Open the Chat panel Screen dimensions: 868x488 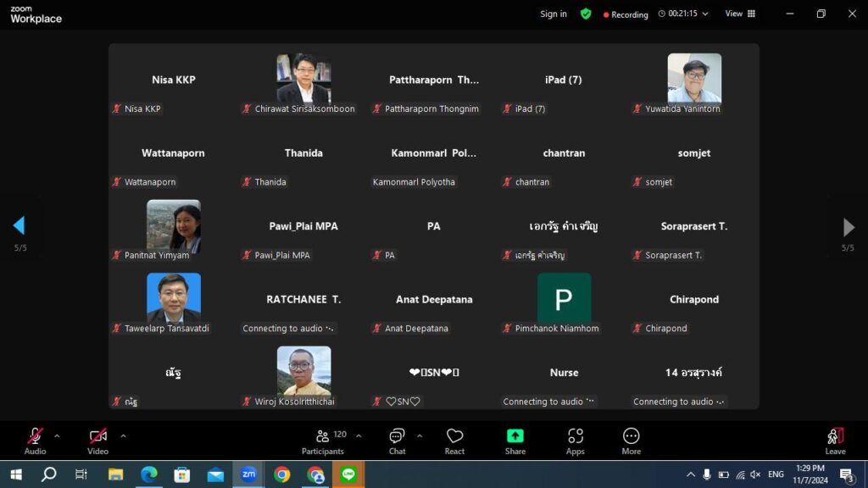397,441
